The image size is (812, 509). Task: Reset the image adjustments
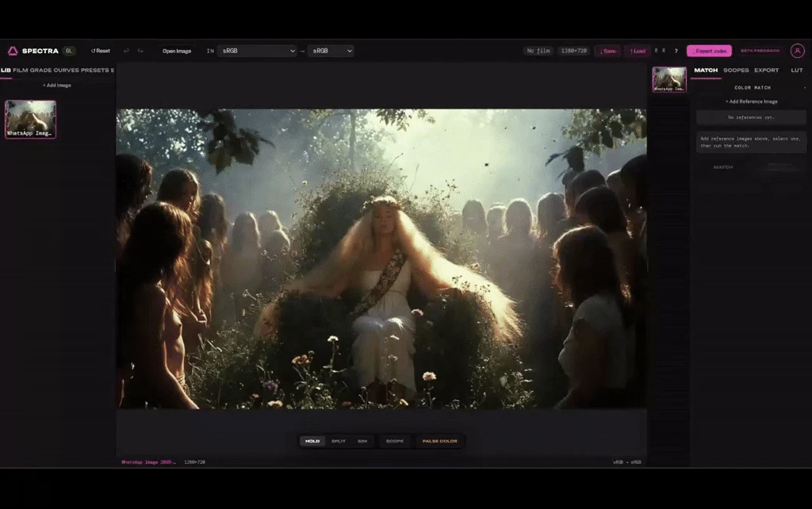[x=101, y=51]
